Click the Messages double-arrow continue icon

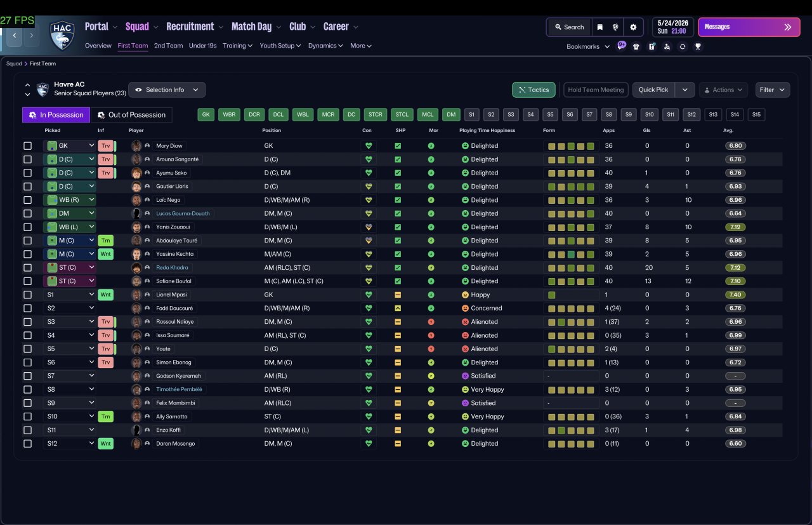point(788,27)
